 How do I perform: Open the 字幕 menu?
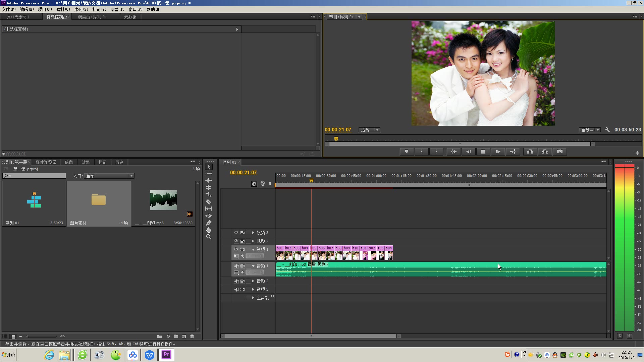[x=117, y=9]
